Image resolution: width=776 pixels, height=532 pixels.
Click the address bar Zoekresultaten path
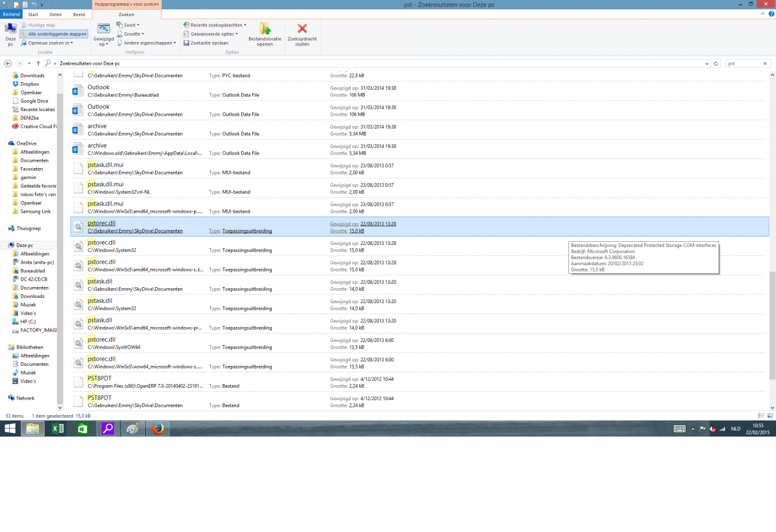click(x=89, y=63)
